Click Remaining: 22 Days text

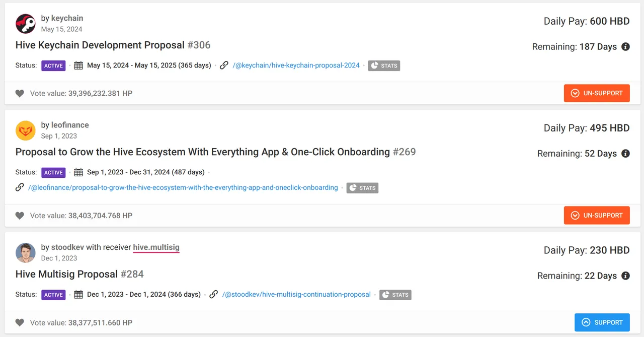(x=577, y=276)
